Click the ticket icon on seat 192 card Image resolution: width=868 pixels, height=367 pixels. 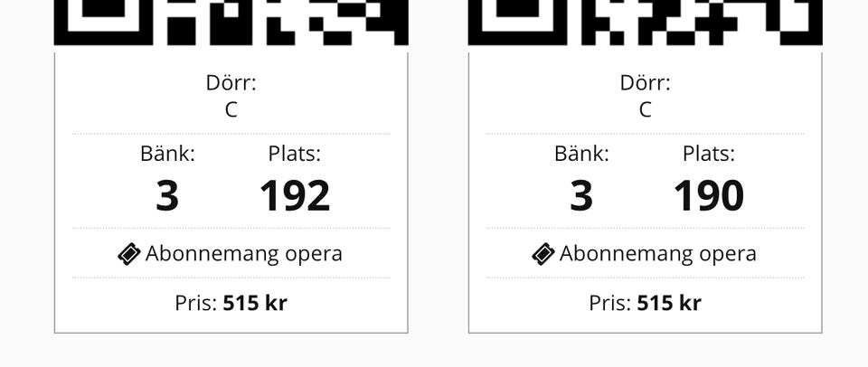129,254
